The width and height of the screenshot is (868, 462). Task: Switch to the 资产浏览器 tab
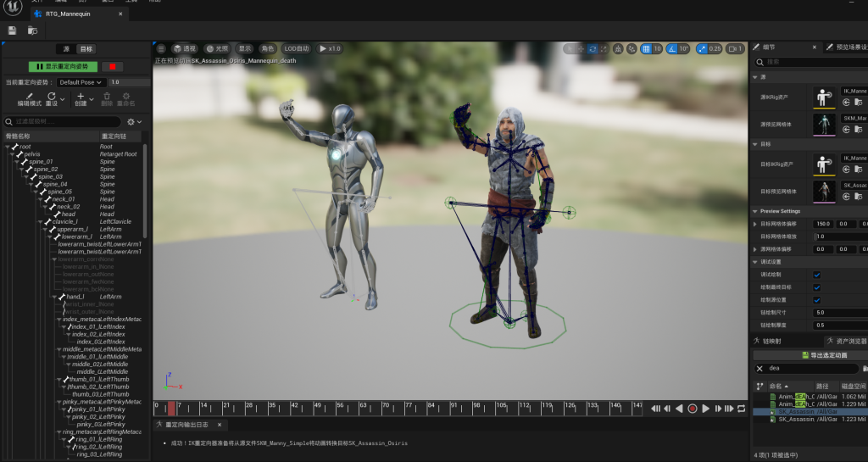click(x=847, y=341)
